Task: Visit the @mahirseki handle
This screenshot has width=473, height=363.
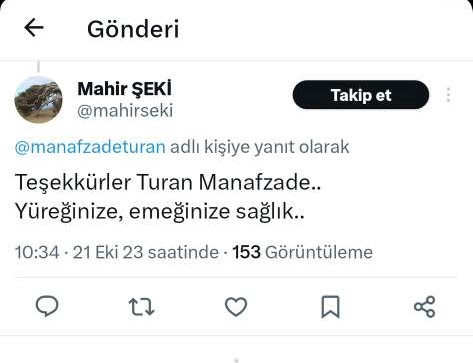Action: click(125, 111)
